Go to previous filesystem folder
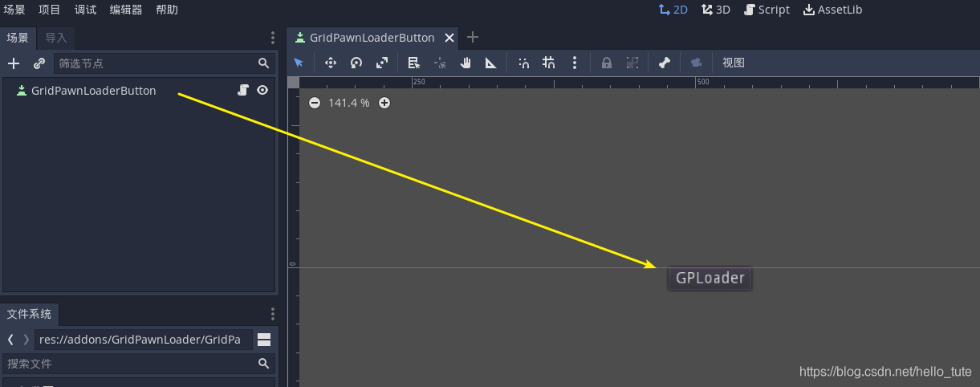 point(10,340)
